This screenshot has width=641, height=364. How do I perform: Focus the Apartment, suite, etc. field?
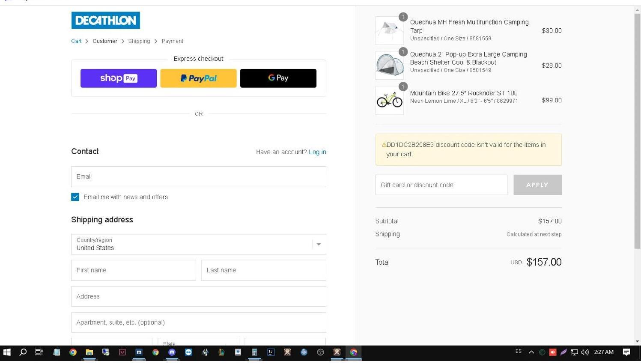tap(199, 322)
